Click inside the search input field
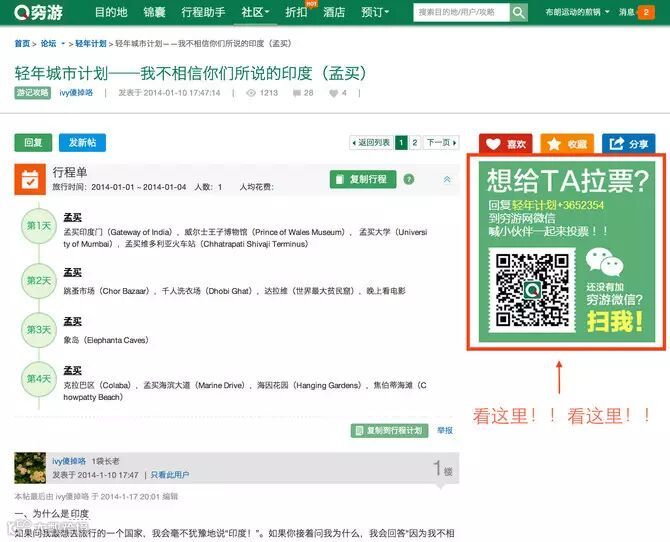This screenshot has width=670, height=542. [x=461, y=12]
